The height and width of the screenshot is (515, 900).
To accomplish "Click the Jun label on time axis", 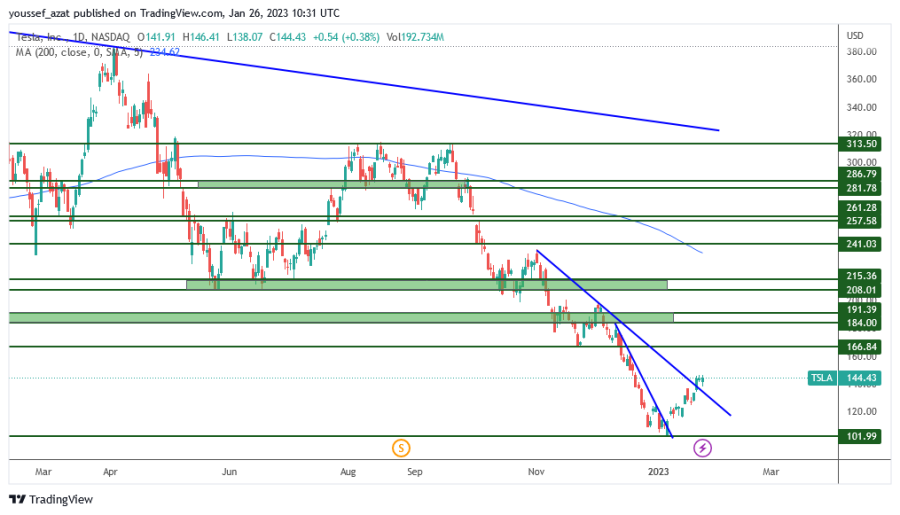I will pyautogui.click(x=229, y=472).
